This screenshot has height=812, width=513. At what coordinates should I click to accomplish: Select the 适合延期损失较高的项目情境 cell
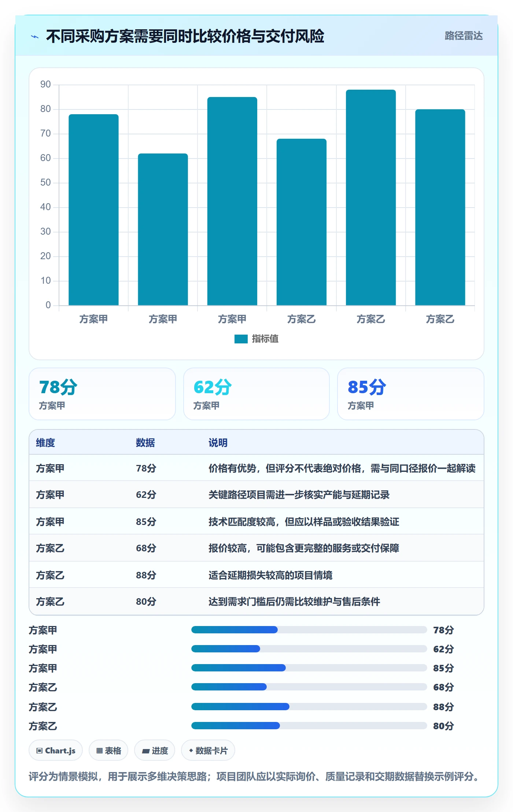270,575
